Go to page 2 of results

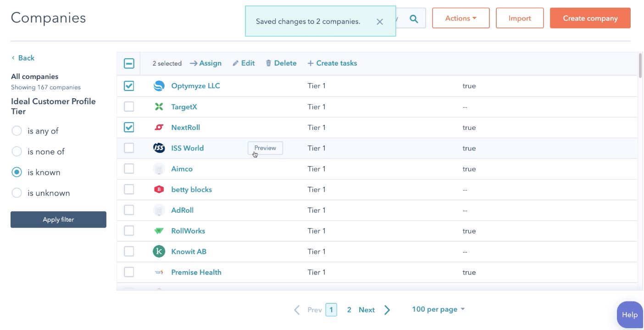pos(349,310)
